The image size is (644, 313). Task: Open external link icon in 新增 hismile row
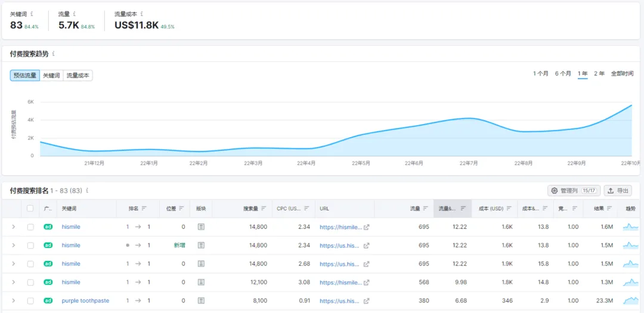coord(366,245)
